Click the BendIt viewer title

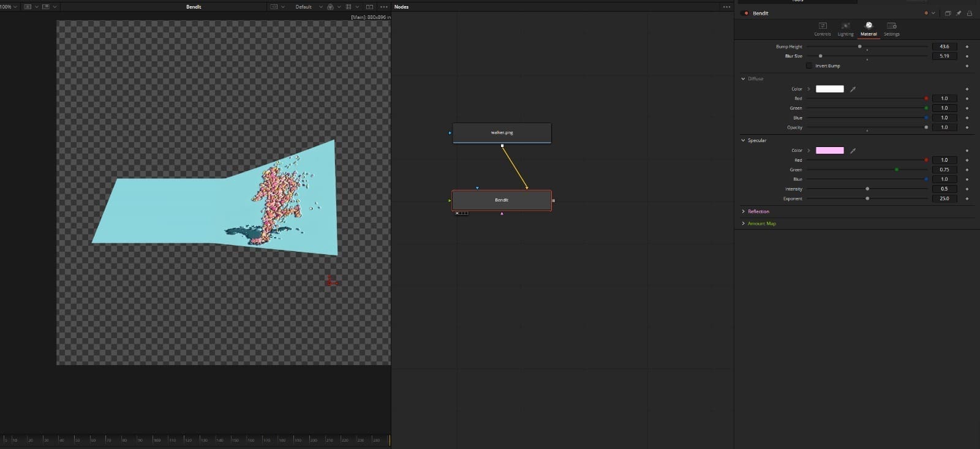[194, 7]
